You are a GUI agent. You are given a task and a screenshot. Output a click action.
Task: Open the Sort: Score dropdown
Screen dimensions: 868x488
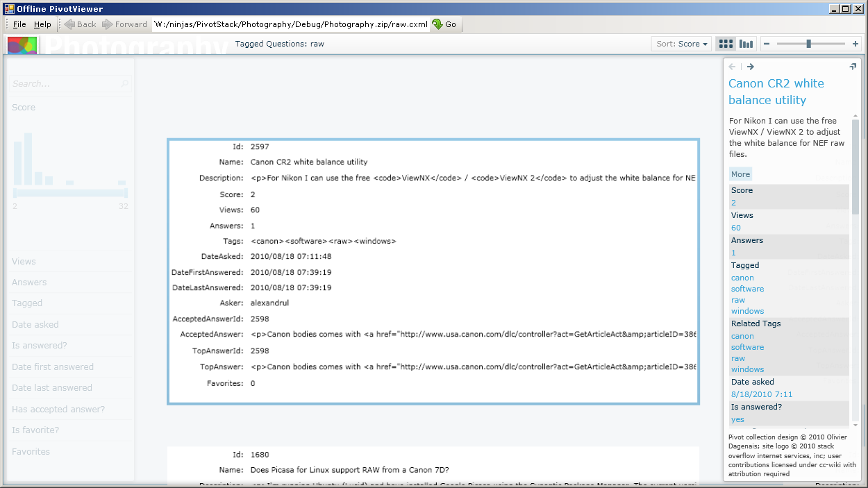[x=682, y=44]
